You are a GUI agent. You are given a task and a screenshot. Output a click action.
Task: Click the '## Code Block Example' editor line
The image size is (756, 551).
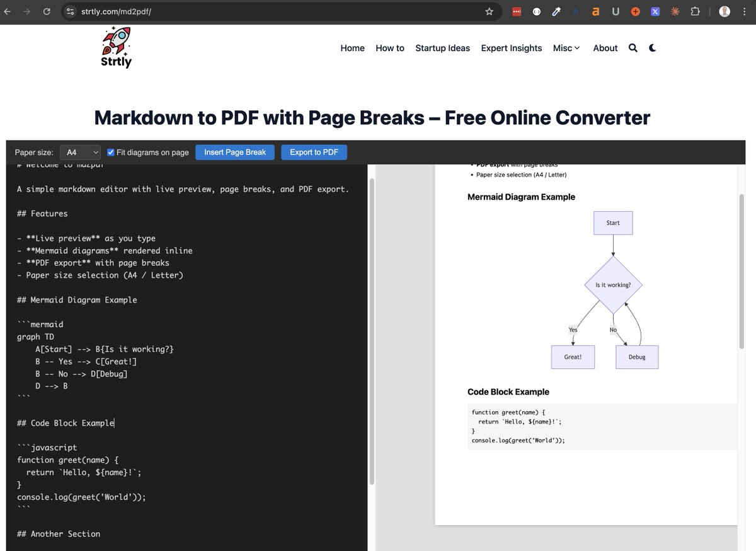66,423
